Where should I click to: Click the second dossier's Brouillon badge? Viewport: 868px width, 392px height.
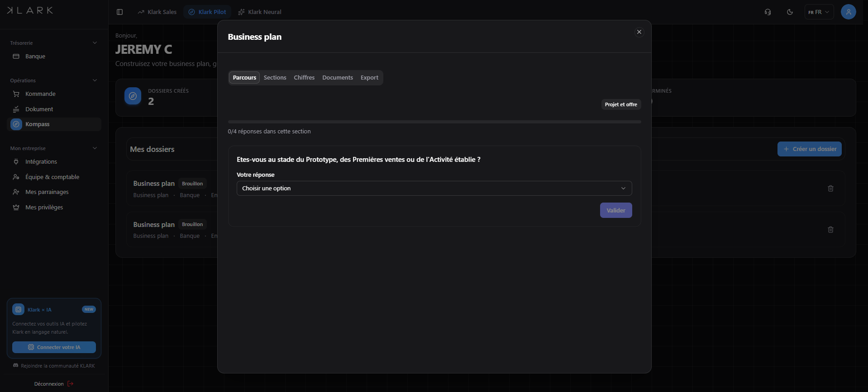coord(192,224)
